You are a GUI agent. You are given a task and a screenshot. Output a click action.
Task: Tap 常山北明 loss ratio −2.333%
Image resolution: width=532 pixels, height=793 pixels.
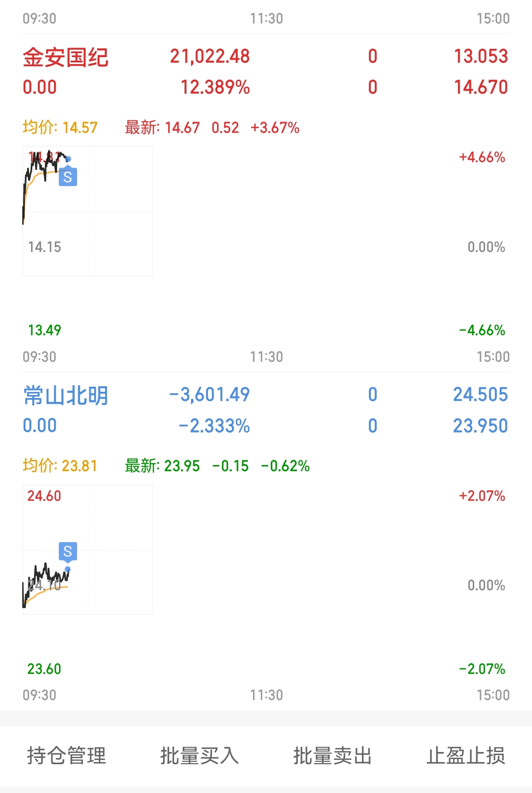coord(215,425)
